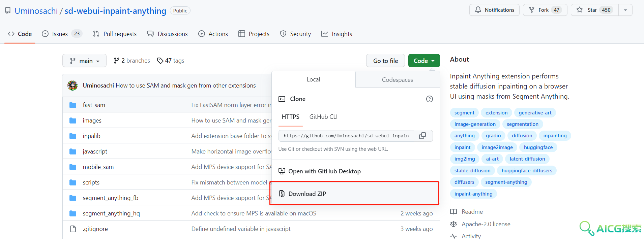This screenshot has width=644, height=239.
Task: Click the Activity pulse icon
Action: coord(453,236)
